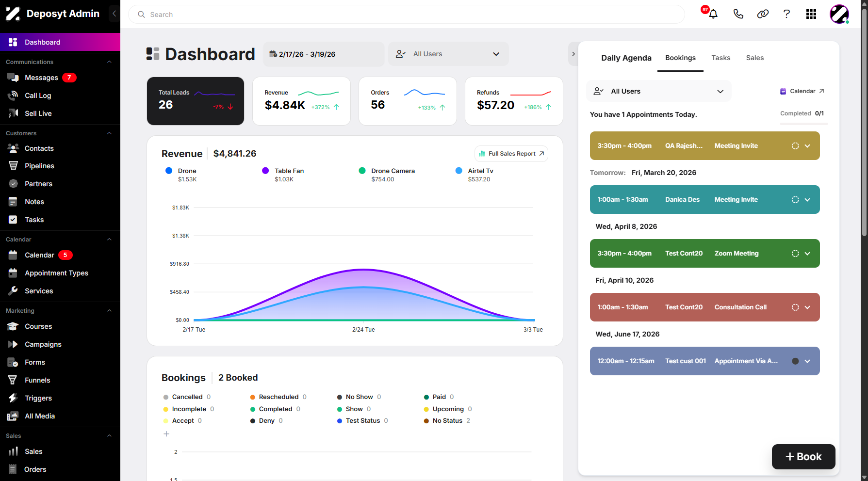This screenshot has width=868, height=481.
Task: Expand the QA Rajesh appointment chevron
Action: (x=807, y=146)
